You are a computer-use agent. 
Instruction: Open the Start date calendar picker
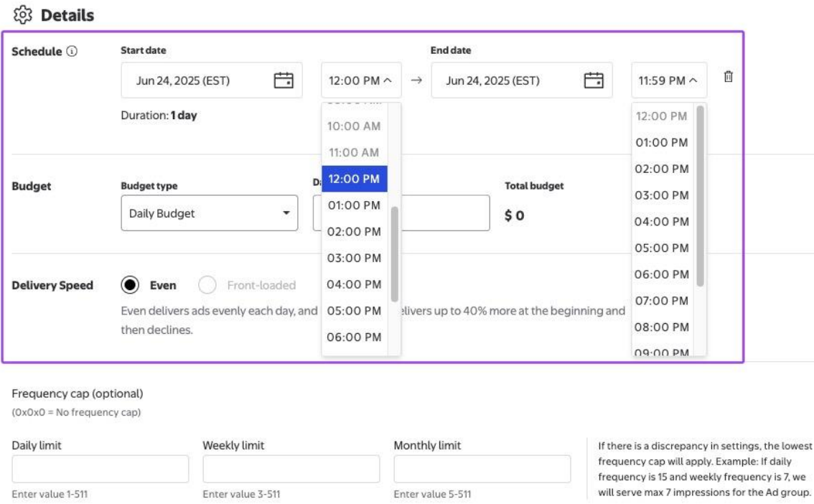click(284, 80)
